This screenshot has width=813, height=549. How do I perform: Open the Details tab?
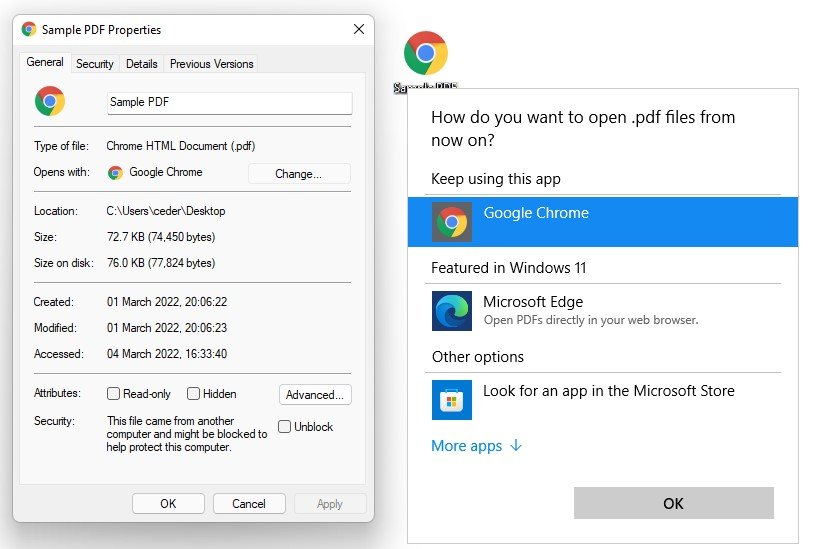tap(142, 64)
